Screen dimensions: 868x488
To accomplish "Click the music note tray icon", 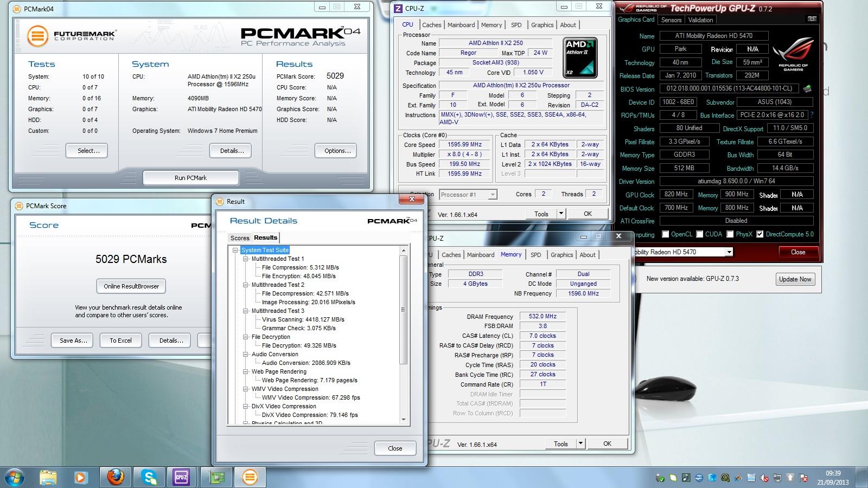I will coord(686,478).
